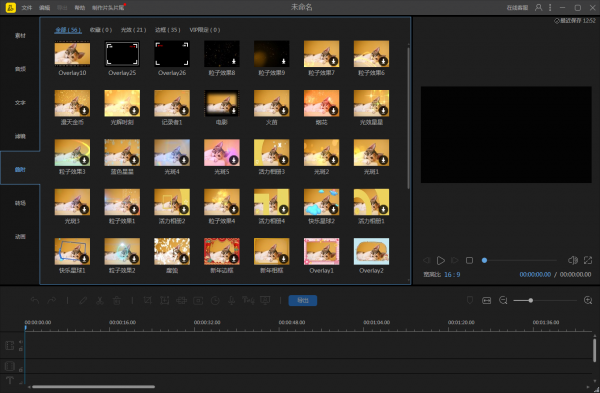
Task: Open the 帮助 menu
Action: 80,8
